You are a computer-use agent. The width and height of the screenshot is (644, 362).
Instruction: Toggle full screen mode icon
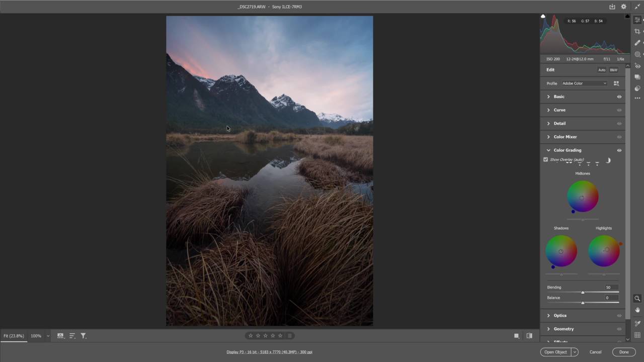coord(637,7)
